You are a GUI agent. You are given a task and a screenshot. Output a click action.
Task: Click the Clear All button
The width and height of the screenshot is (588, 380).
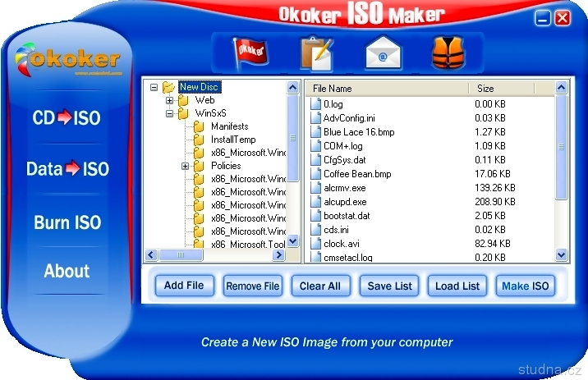[x=319, y=286]
